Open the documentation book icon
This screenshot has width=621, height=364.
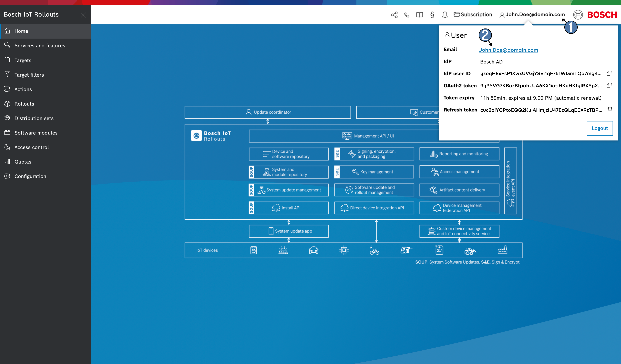(419, 15)
